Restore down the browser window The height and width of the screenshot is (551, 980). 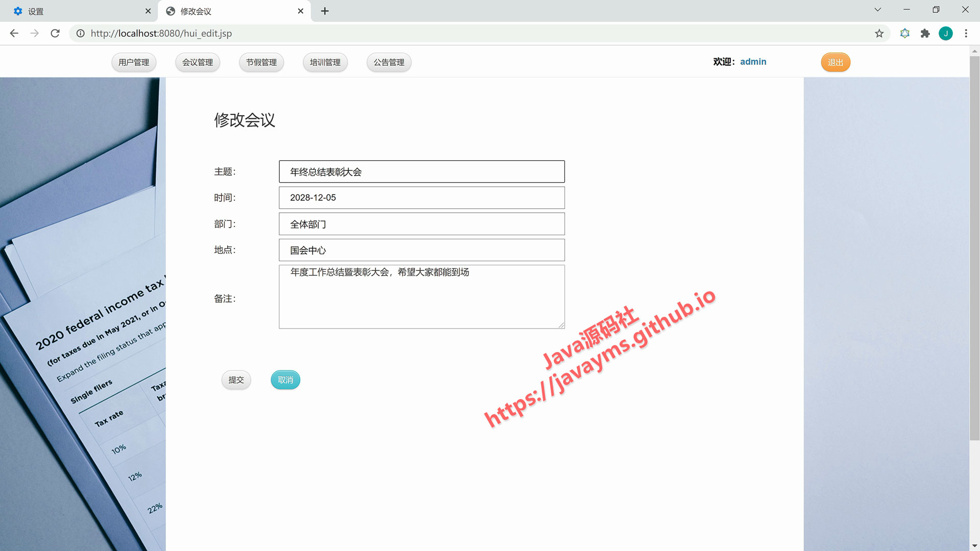click(x=936, y=10)
